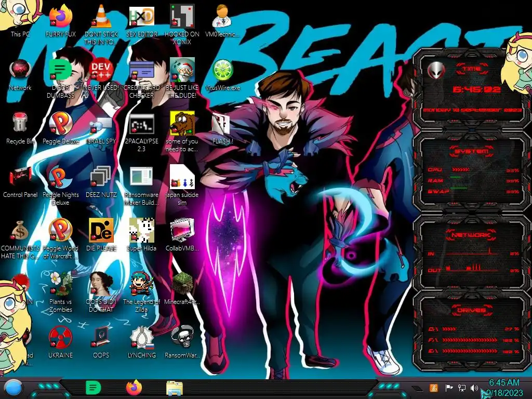Open File Explorer from the taskbar
This screenshot has height=399, width=532.
(x=175, y=389)
